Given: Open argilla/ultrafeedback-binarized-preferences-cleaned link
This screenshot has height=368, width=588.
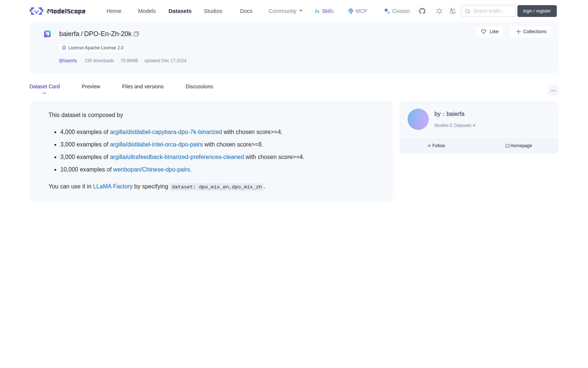Looking at the screenshot, I should click(177, 157).
